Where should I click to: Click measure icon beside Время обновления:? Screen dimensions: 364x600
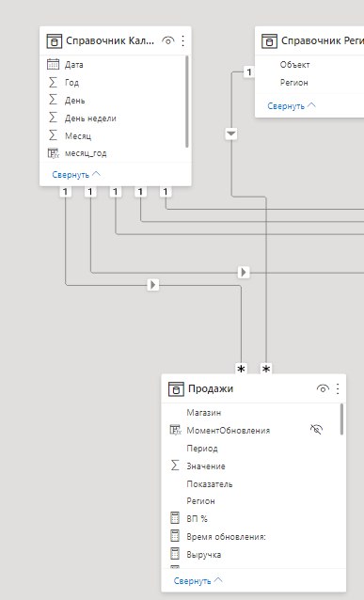(x=175, y=536)
